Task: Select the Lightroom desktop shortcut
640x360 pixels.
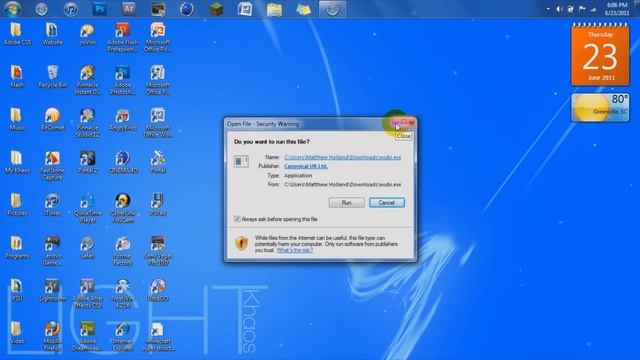Action: coord(52,290)
